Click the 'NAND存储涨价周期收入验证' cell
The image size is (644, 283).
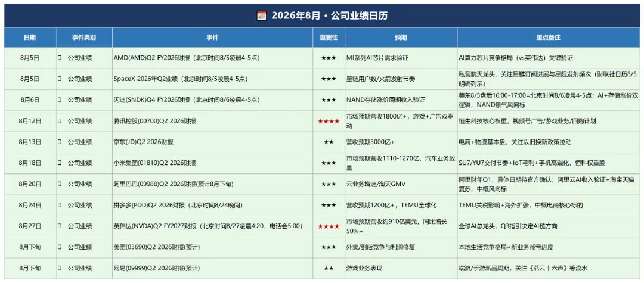pos(401,99)
